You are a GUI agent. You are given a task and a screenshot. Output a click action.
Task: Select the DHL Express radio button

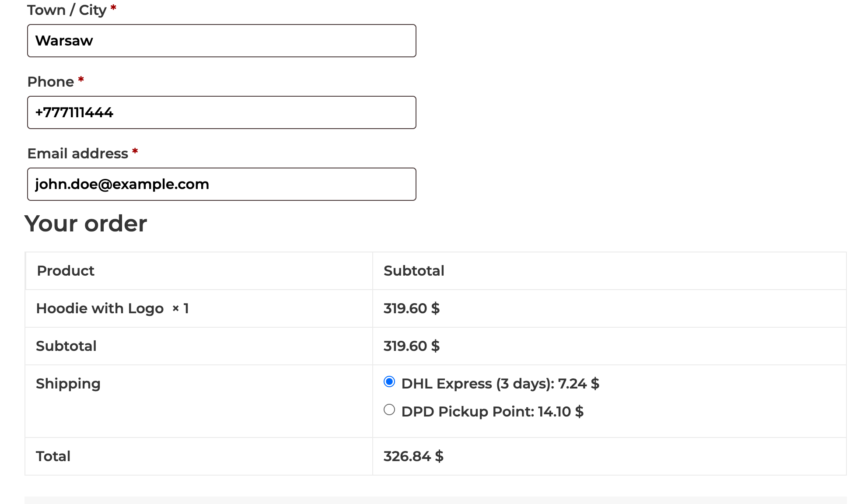coord(389,382)
